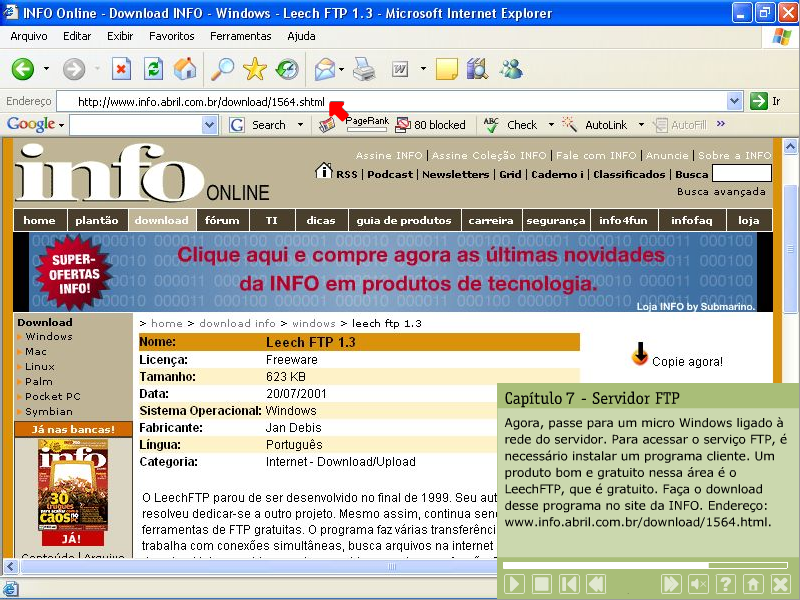Toggle the 80 blocked popup blocker
The width and height of the screenshot is (800, 600).
point(430,125)
